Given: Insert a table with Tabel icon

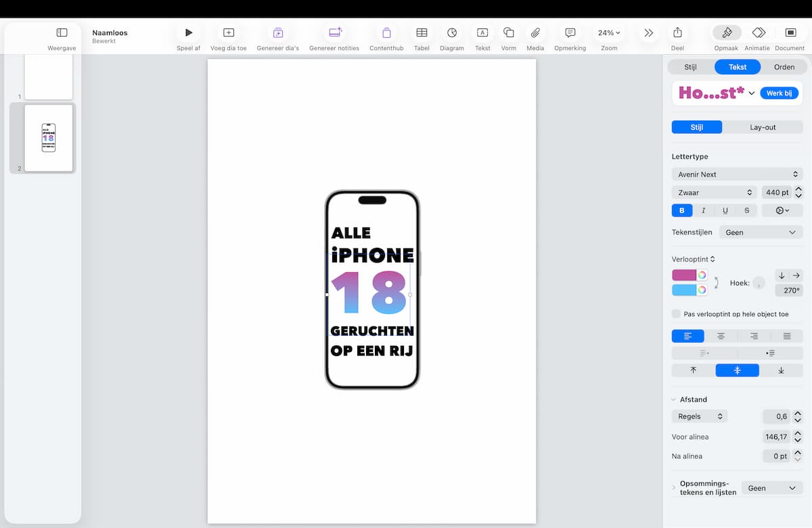Looking at the screenshot, I should [x=422, y=32].
